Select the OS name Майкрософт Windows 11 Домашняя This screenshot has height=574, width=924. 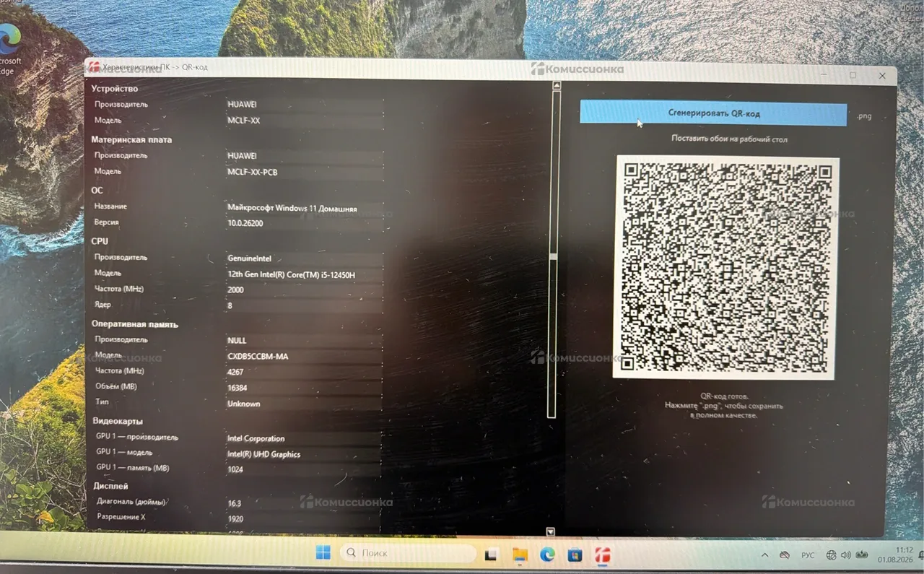pyautogui.click(x=292, y=209)
